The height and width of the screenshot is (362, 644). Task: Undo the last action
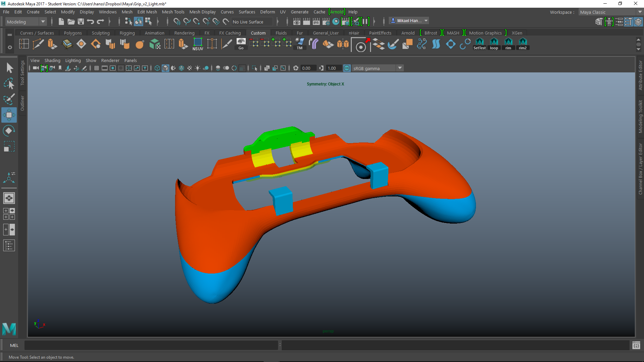(x=90, y=22)
